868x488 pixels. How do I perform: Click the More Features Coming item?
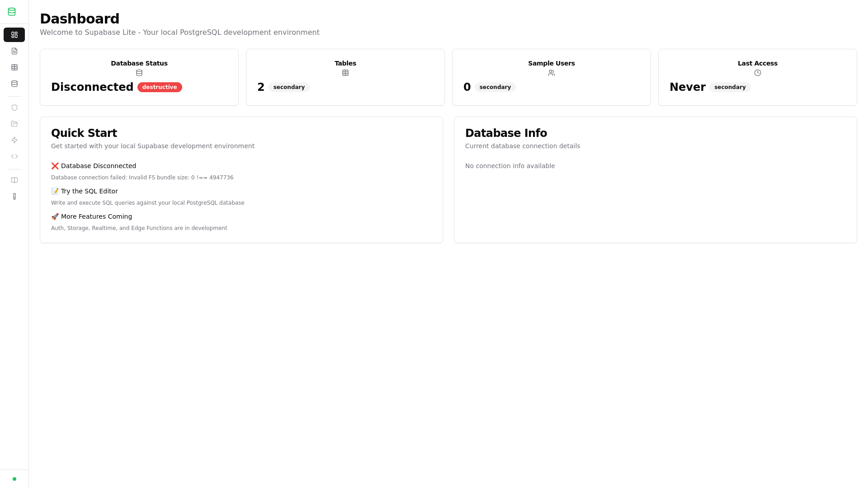coord(92,216)
